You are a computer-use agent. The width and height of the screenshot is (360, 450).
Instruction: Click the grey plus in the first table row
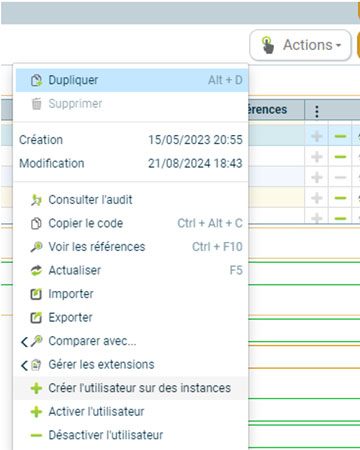click(x=317, y=136)
